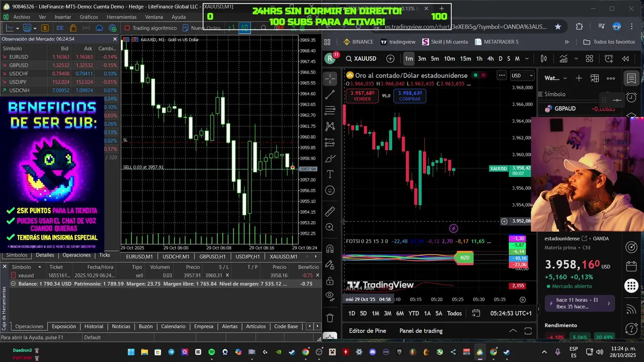This screenshot has height=362, width=644.
Task: Toggle stay in drawing mode
Action: point(330,265)
